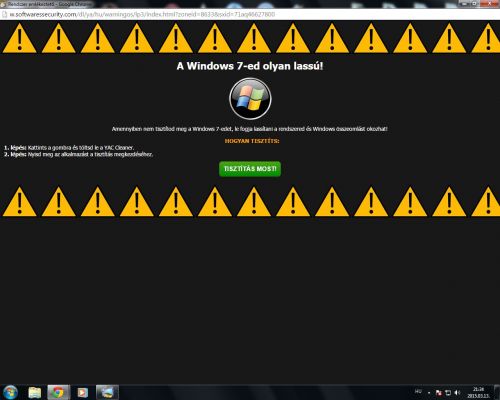Click the heading "A Windows 7-ed olyan lassú!"
This screenshot has height=400, width=500.
tap(250, 66)
